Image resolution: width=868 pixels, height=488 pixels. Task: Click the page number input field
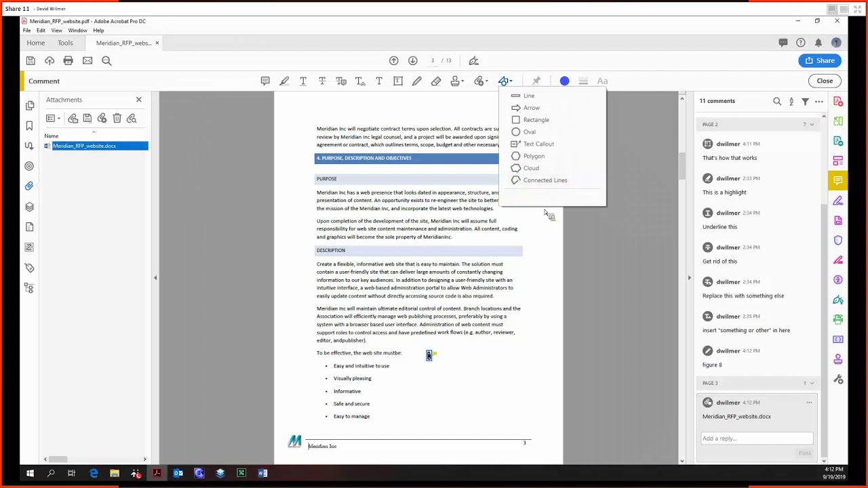click(x=432, y=60)
